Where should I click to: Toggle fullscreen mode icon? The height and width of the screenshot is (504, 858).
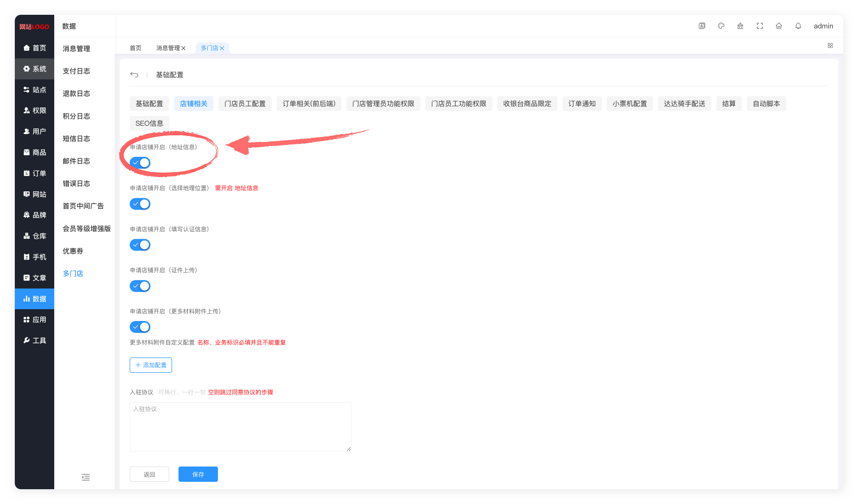[759, 26]
